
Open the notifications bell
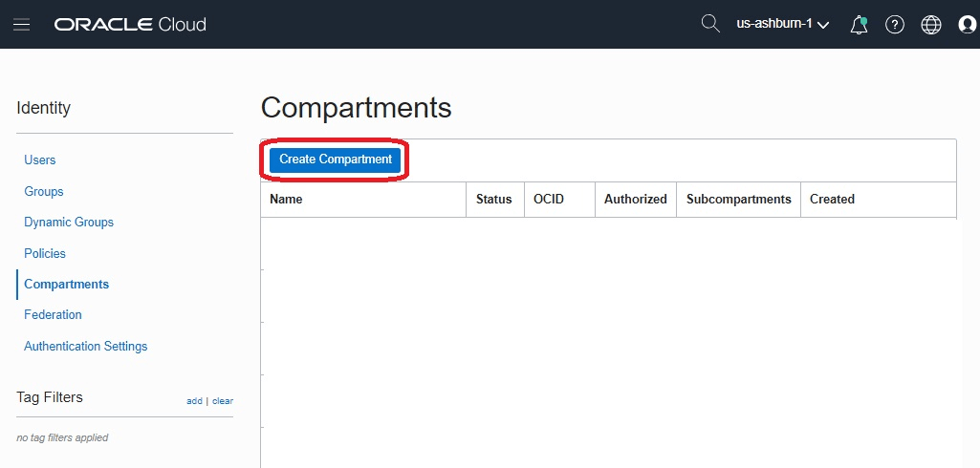pyautogui.click(x=859, y=24)
